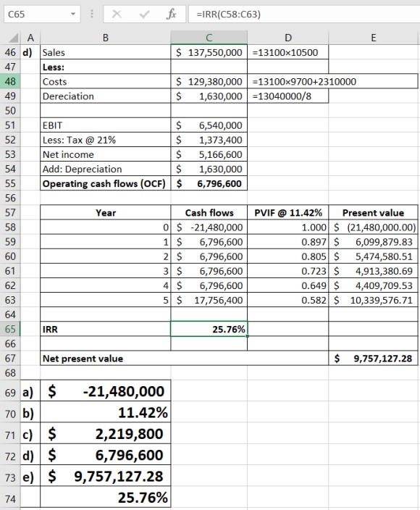Click the Year table header cell
Image resolution: width=420 pixels, height=510 pixels.
pos(105,213)
